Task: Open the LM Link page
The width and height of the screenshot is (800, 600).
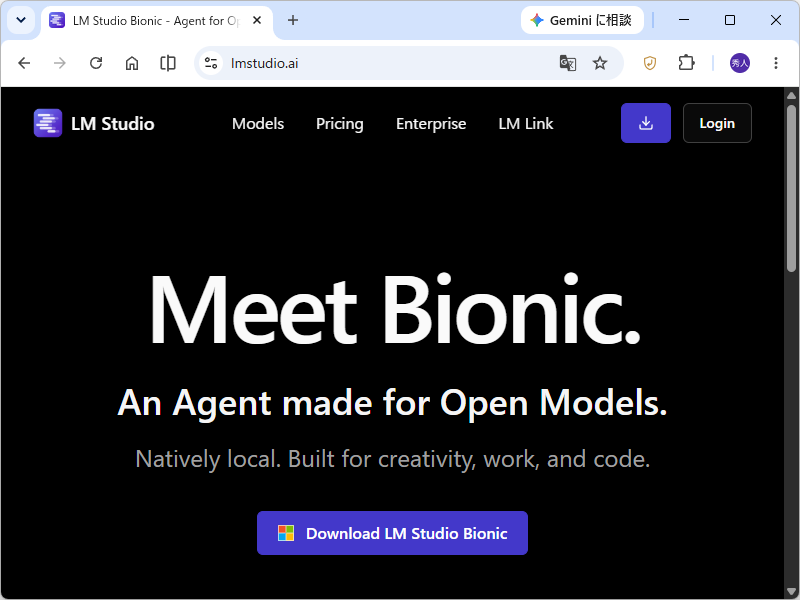Action: tap(526, 123)
